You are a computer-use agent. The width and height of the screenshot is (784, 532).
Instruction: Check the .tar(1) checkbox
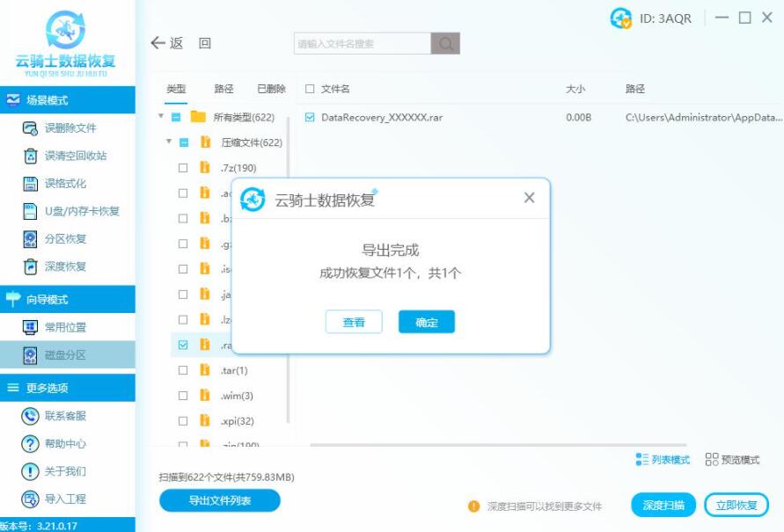coord(183,370)
